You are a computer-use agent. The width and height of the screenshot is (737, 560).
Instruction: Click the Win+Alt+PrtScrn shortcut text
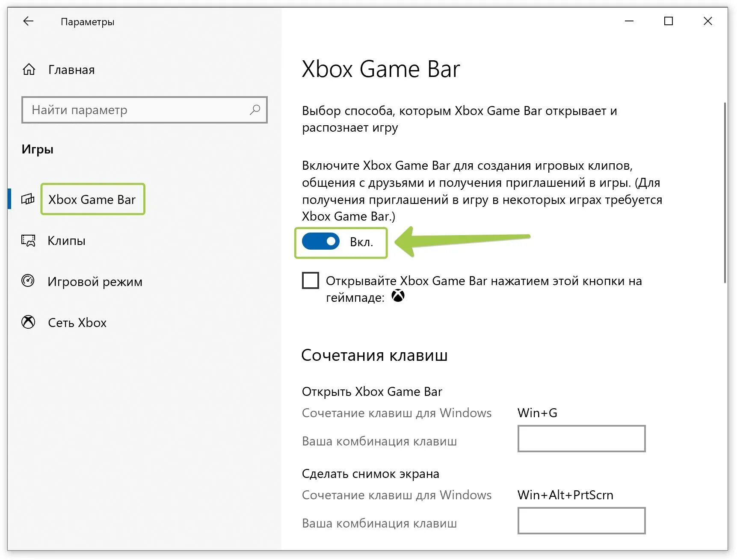(565, 495)
